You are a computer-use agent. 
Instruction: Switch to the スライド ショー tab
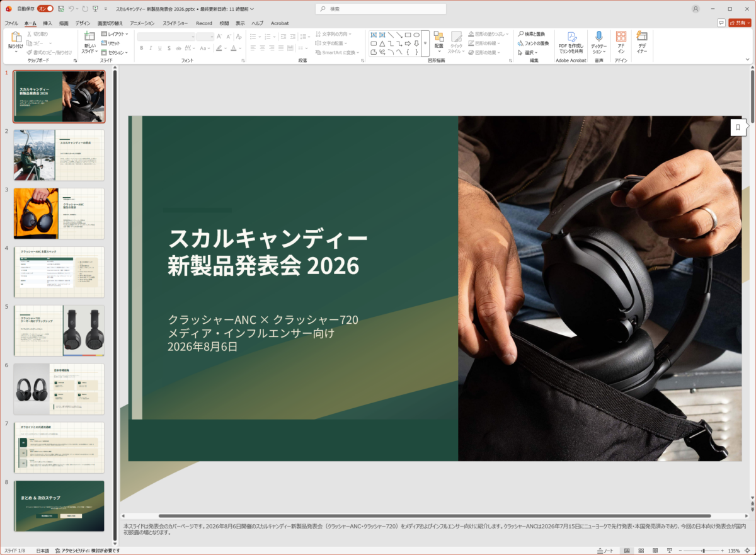tap(175, 23)
